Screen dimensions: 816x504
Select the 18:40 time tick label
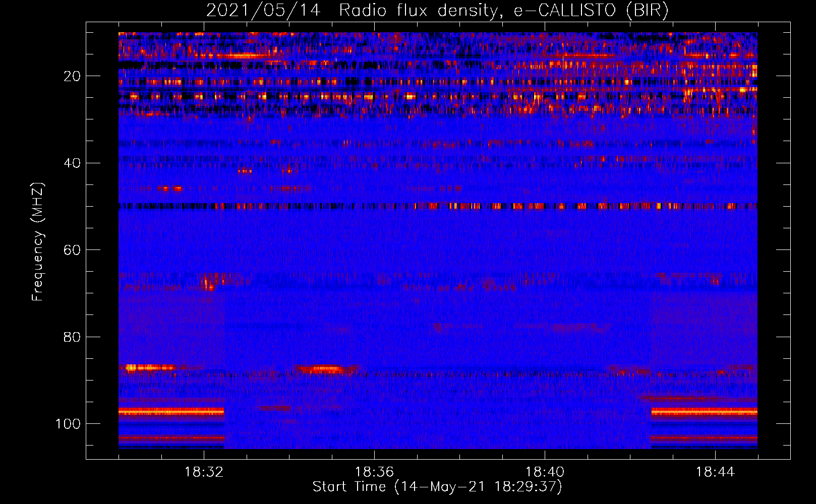[x=545, y=472]
